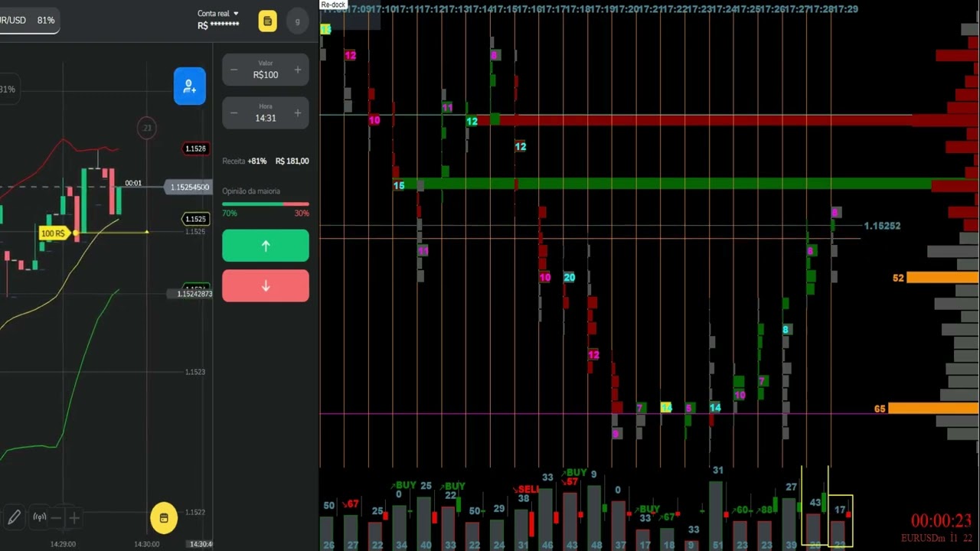Click the 00:01 candle timer label
The width and height of the screenshot is (980, 551).
tap(133, 183)
